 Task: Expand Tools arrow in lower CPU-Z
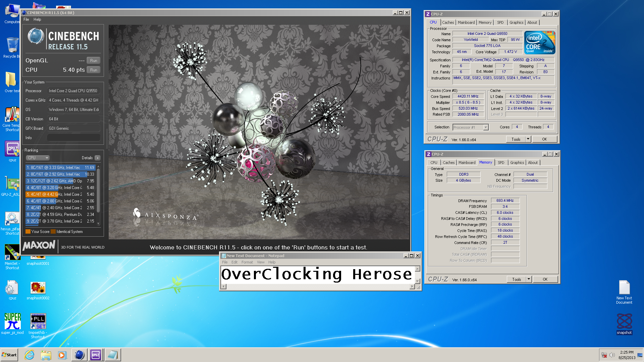pyautogui.click(x=529, y=280)
